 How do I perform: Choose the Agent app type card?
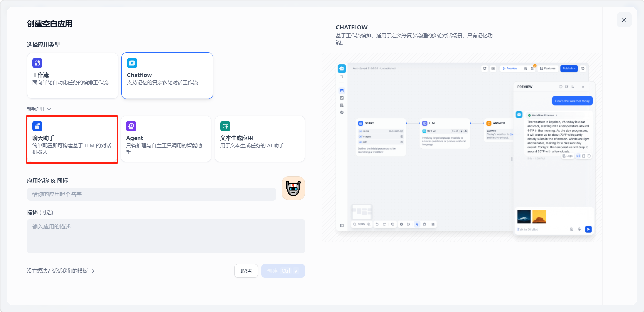coord(166,139)
